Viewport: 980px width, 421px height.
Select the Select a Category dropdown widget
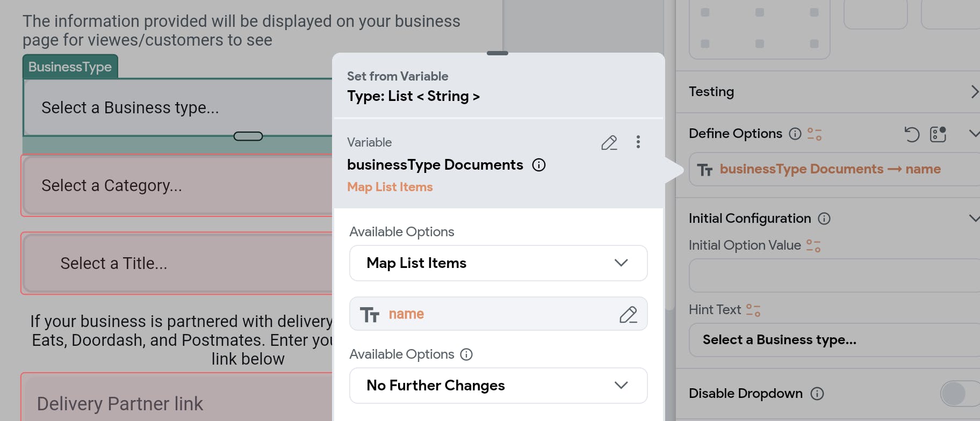pyautogui.click(x=177, y=186)
